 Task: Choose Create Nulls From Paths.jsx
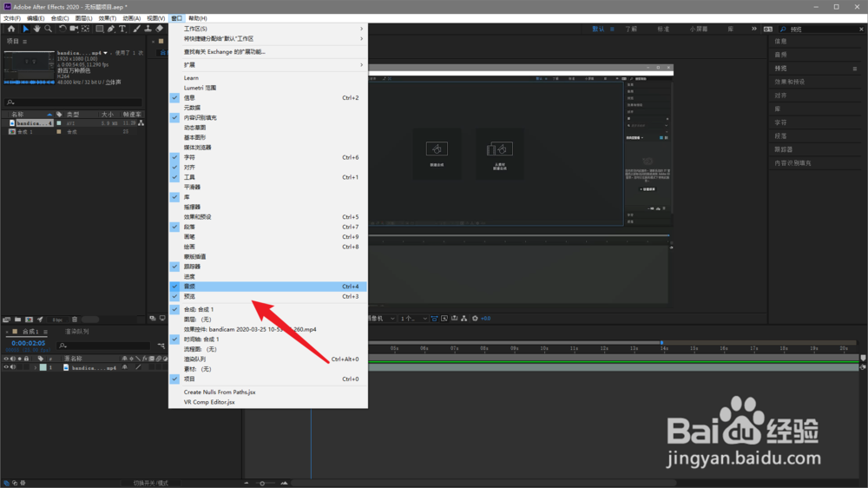[268, 392]
